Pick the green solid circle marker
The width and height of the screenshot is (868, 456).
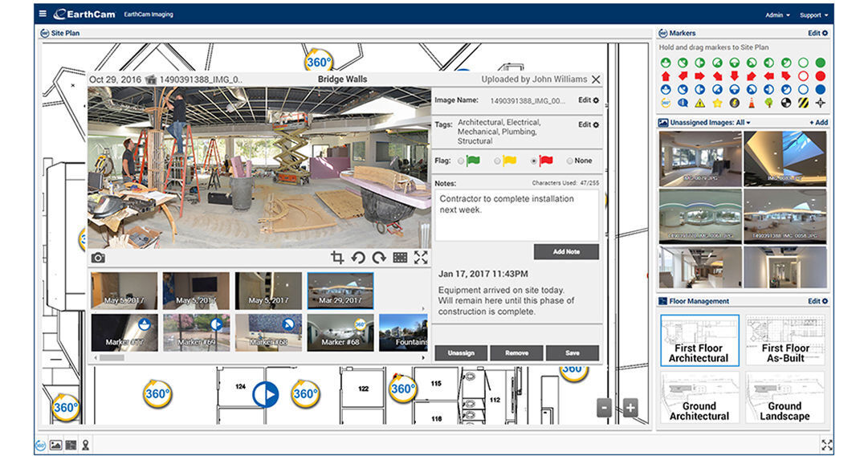pos(821,63)
